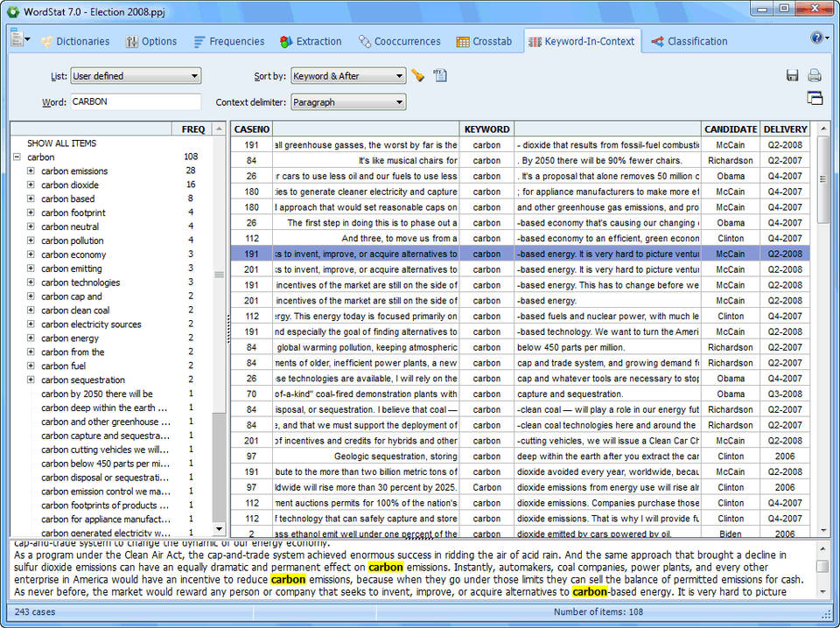Expand the carbon footprint tree node

tap(31, 213)
